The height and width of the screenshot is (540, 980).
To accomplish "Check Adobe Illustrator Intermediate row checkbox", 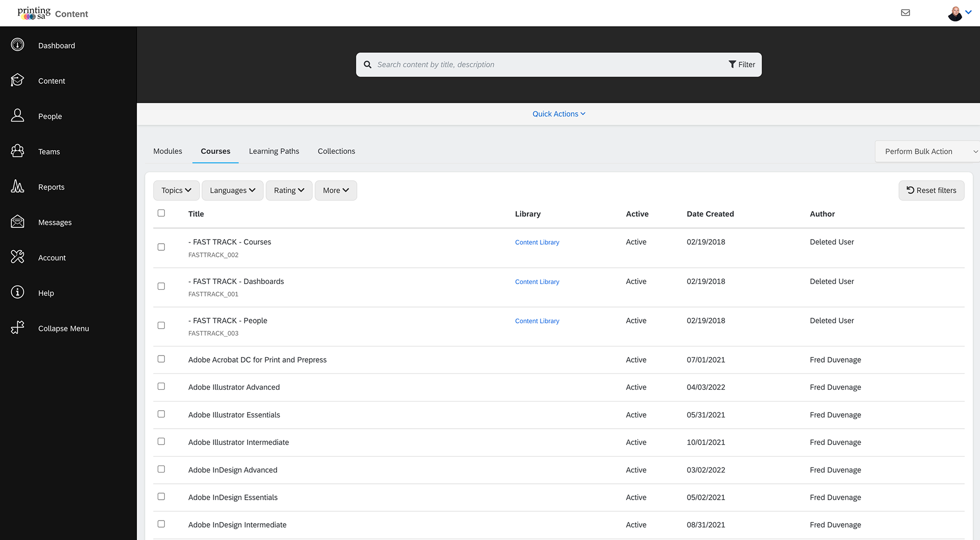I will pyautogui.click(x=161, y=441).
